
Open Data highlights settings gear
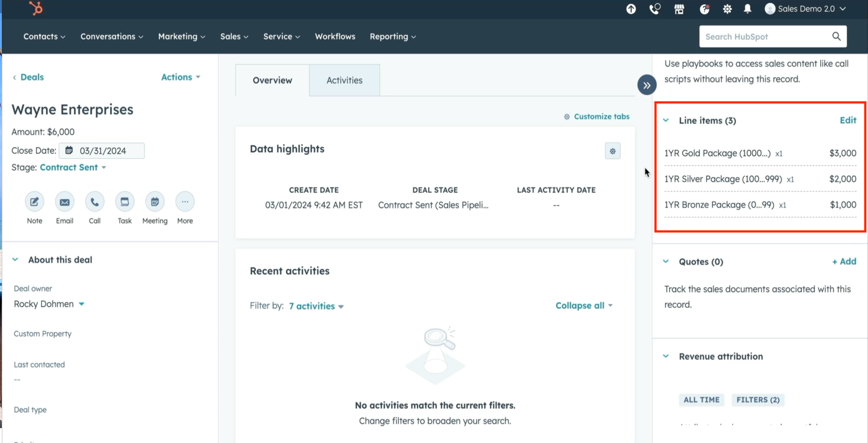click(x=612, y=151)
